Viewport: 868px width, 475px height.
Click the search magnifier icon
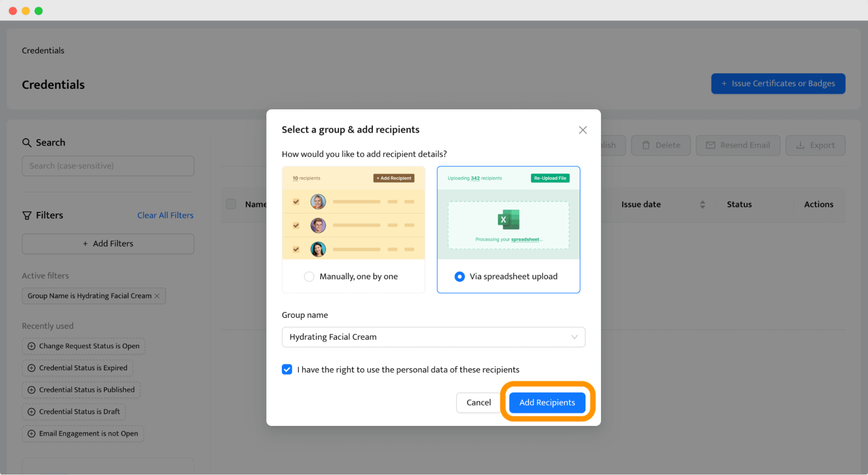click(x=27, y=142)
